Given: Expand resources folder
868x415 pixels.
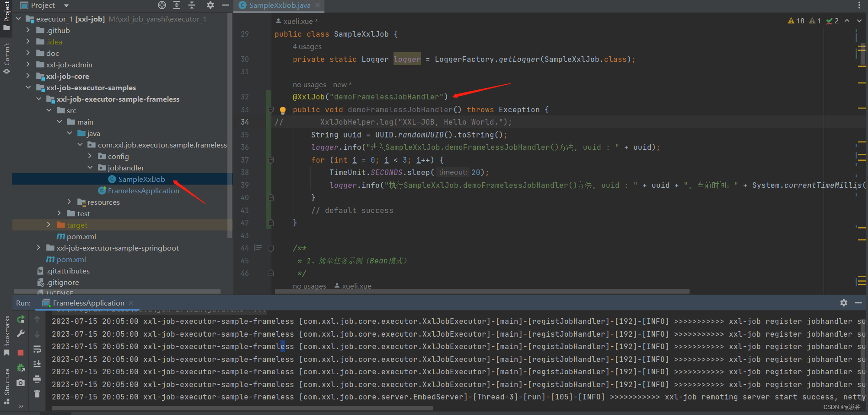Looking at the screenshot, I should click(70, 202).
